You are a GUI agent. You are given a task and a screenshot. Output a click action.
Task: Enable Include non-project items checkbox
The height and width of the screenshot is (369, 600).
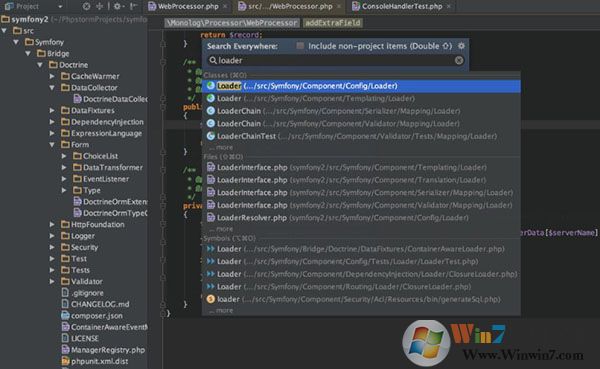[x=300, y=46]
